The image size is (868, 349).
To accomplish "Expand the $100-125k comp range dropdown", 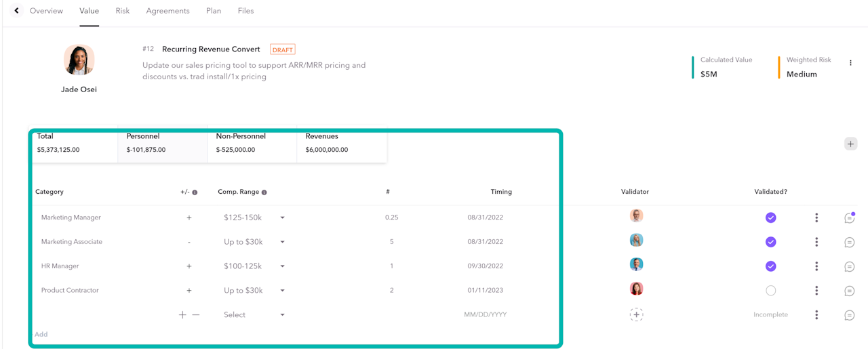I will 282,266.
